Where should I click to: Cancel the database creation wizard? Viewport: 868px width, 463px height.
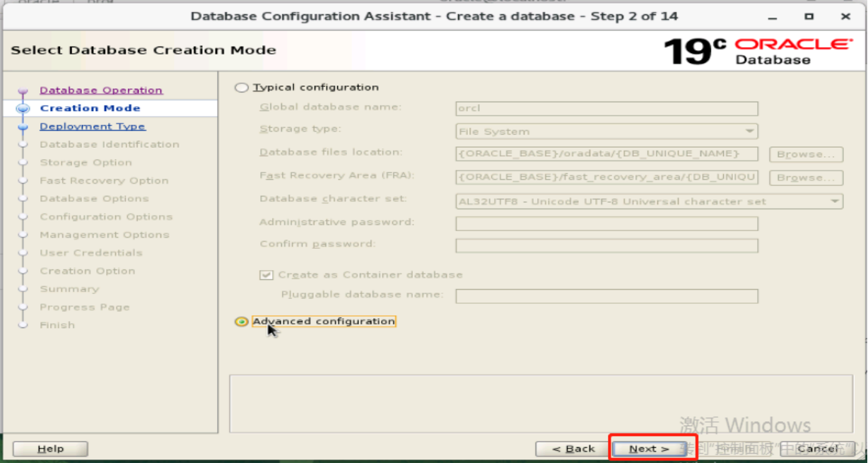(818, 449)
